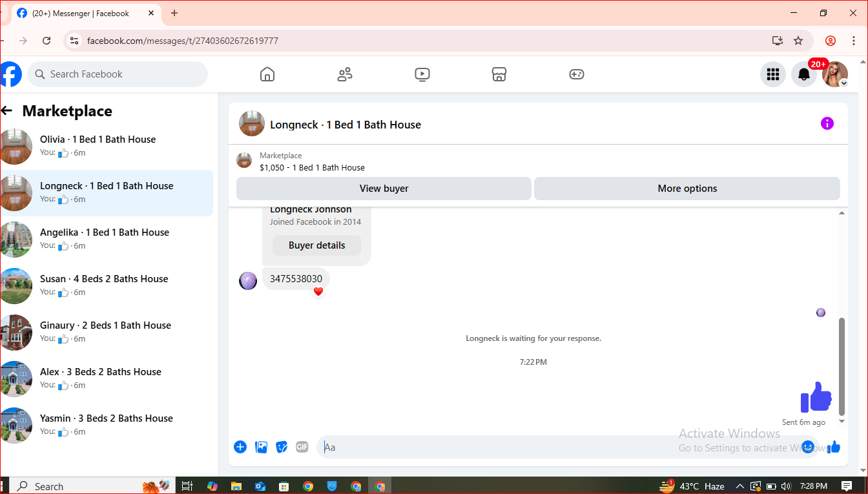Open Microsoft Store from taskbar
The height and width of the screenshot is (494, 868).
click(x=284, y=486)
